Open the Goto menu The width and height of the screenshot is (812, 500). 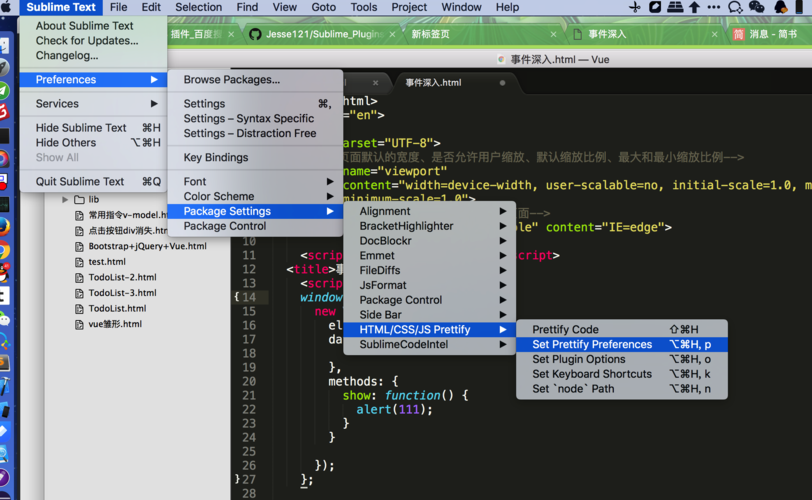(324, 7)
